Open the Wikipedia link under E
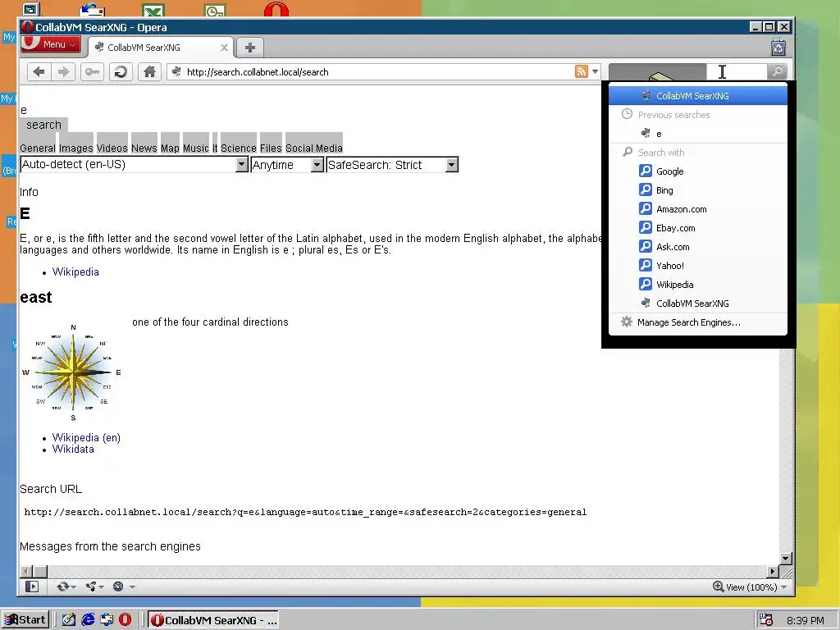 [75, 272]
